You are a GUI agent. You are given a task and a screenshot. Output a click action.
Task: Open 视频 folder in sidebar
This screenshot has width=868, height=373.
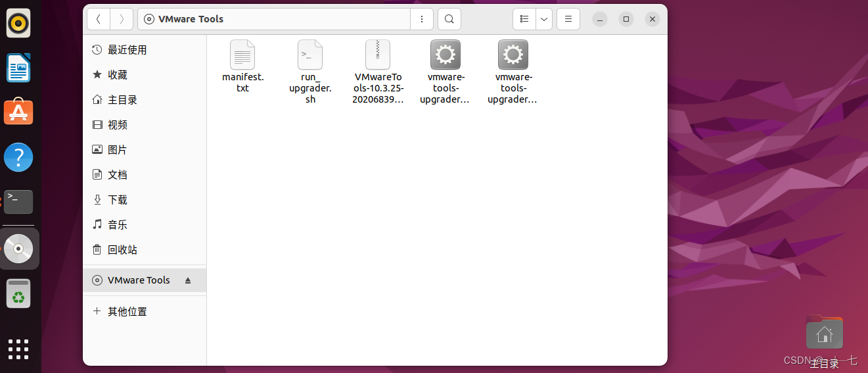point(145,125)
